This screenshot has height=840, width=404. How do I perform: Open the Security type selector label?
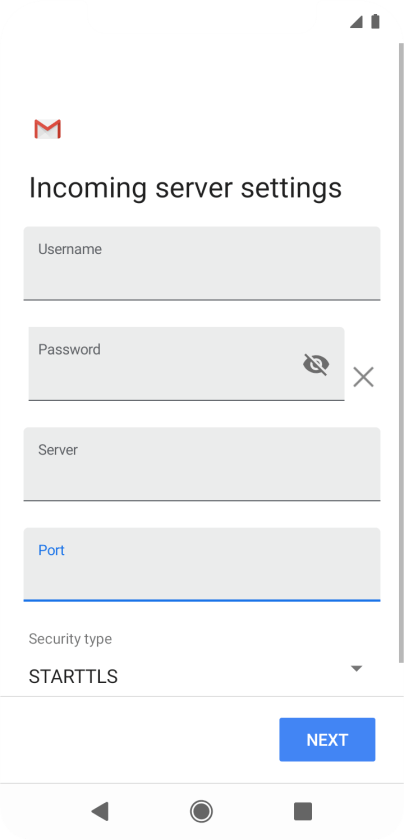(x=70, y=639)
